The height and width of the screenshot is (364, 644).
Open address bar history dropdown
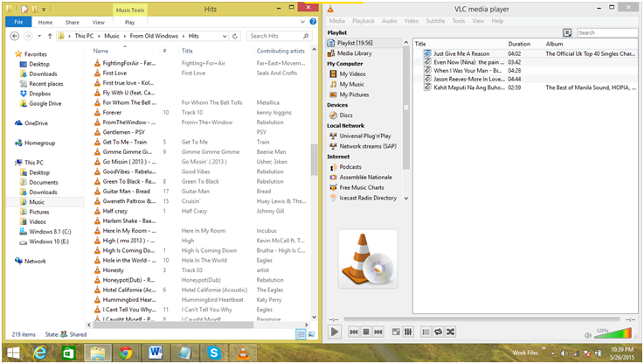click(225, 36)
